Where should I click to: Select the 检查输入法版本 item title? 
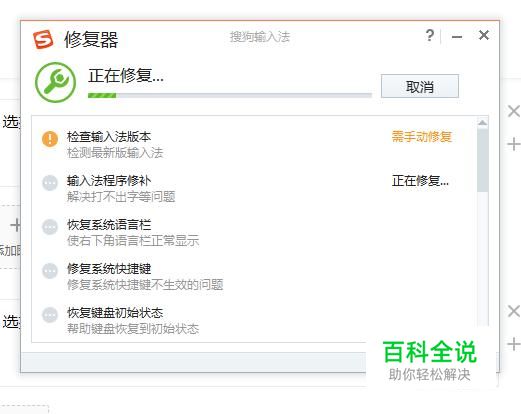[x=109, y=137]
